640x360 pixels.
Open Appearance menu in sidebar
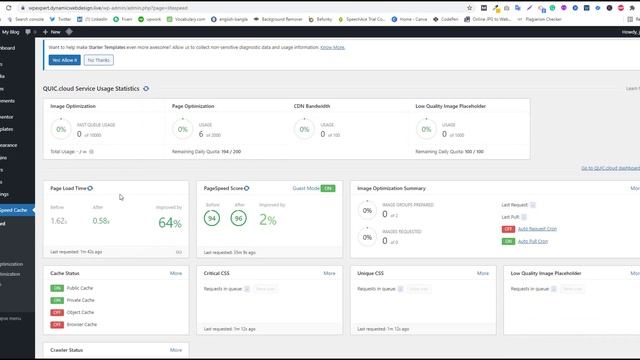pyautogui.click(x=9, y=145)
